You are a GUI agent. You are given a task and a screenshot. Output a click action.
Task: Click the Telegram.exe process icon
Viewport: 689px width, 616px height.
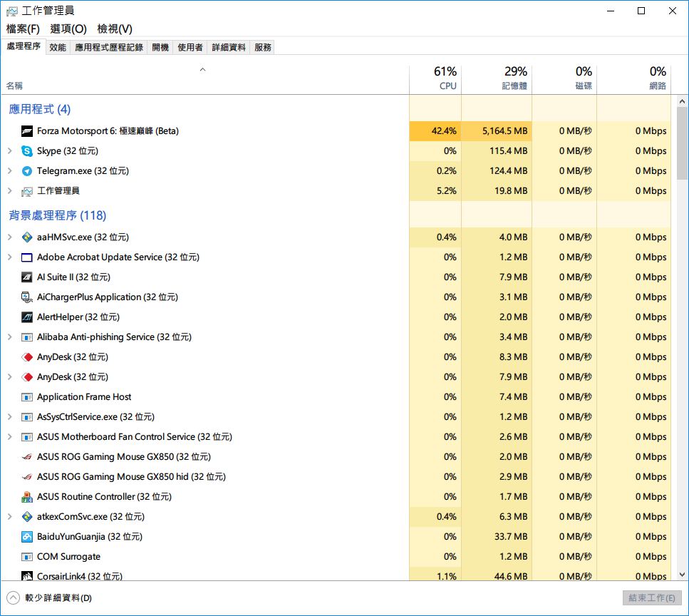pyautogui.click(x=27, y=171)
